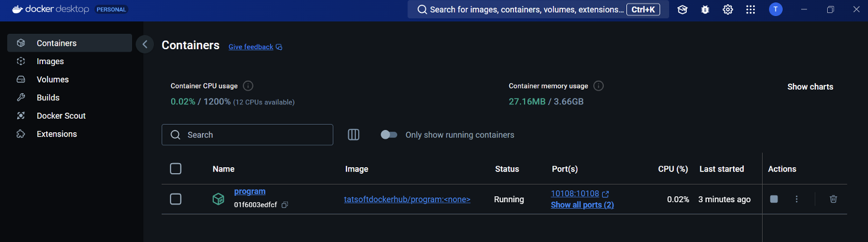The image size is (868, 242).
Task: Check the program container checkbox
Action: pos(175,199)
